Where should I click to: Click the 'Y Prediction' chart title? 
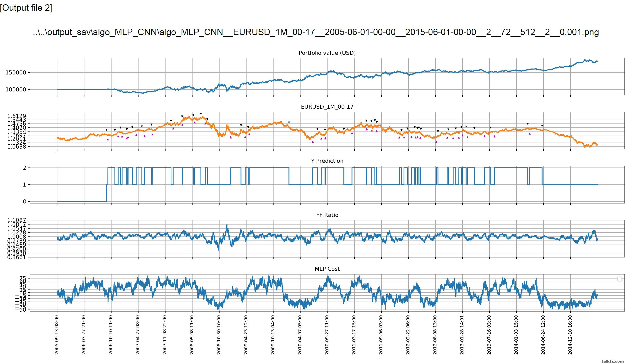pyautogui.click(x=327, y=161)
